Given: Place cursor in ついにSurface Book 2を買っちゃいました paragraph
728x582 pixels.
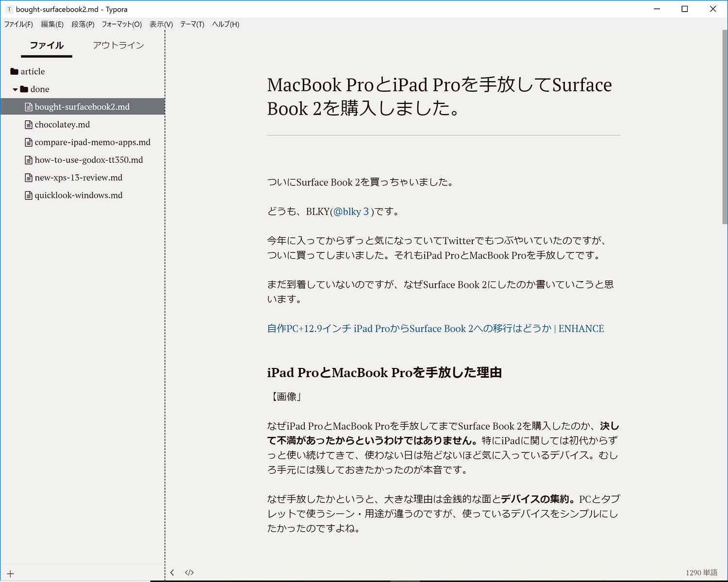Looking at the screenshot, I should point(362,183).
